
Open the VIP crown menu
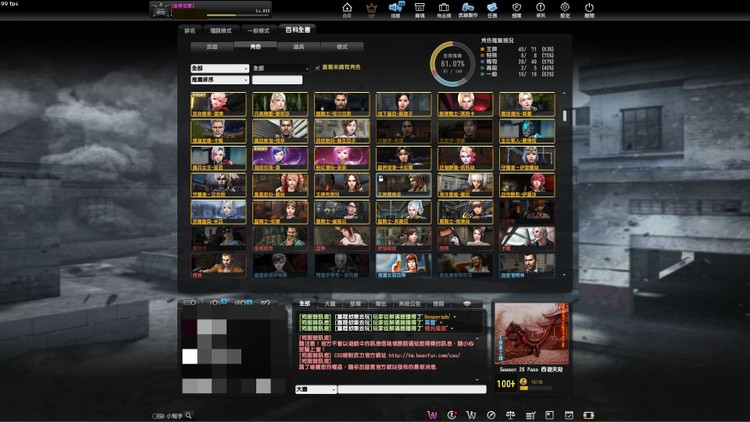point(371,10)
